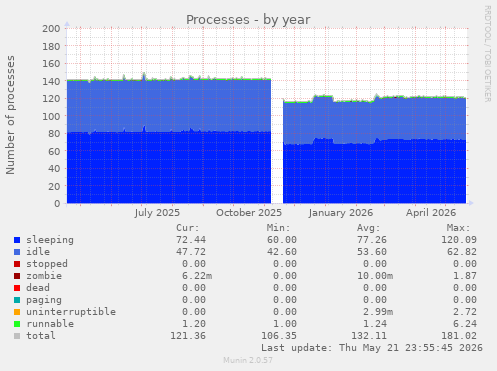The width and height of the screenshot is (497, 371).
Task: Click the dead legend color swatch
Action: point(17,288)
